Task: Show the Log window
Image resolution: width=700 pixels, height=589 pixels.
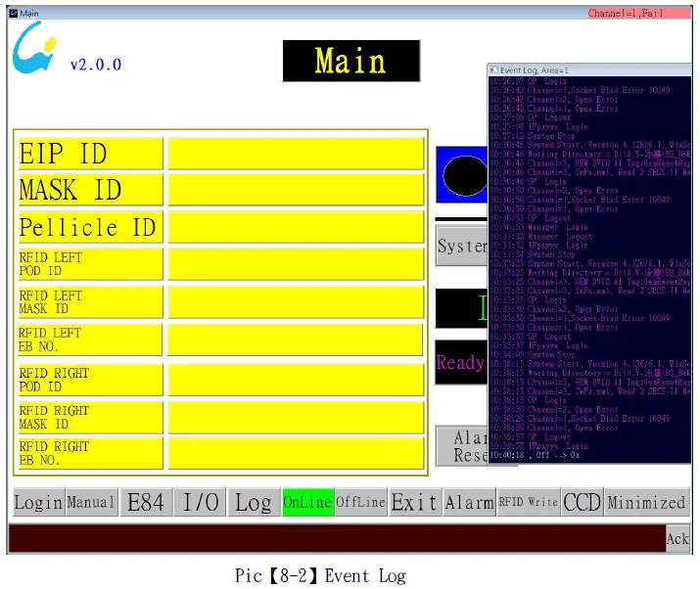Action: (254, 503)
